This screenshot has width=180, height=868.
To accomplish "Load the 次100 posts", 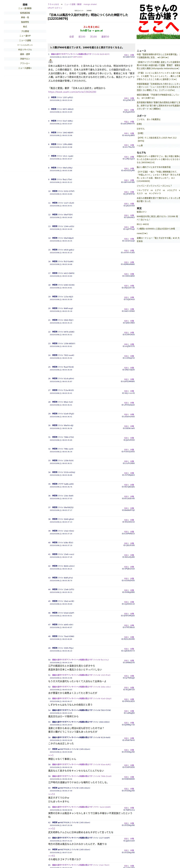I will pos(93,37).
